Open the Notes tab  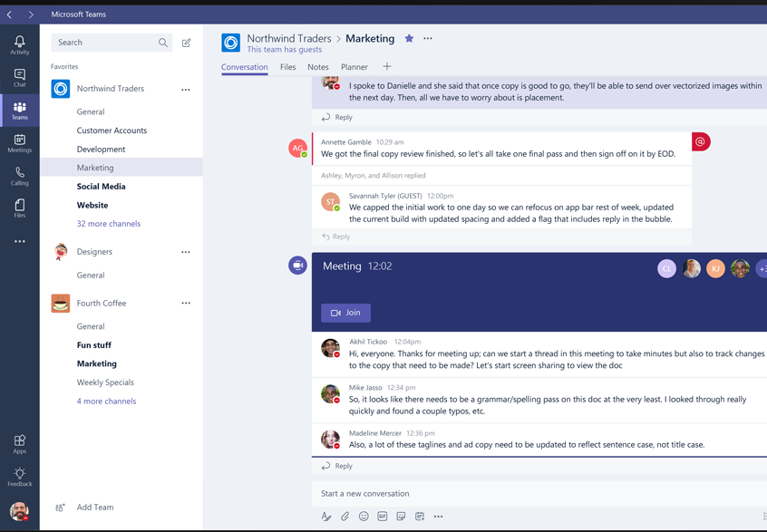click(318, 67)
